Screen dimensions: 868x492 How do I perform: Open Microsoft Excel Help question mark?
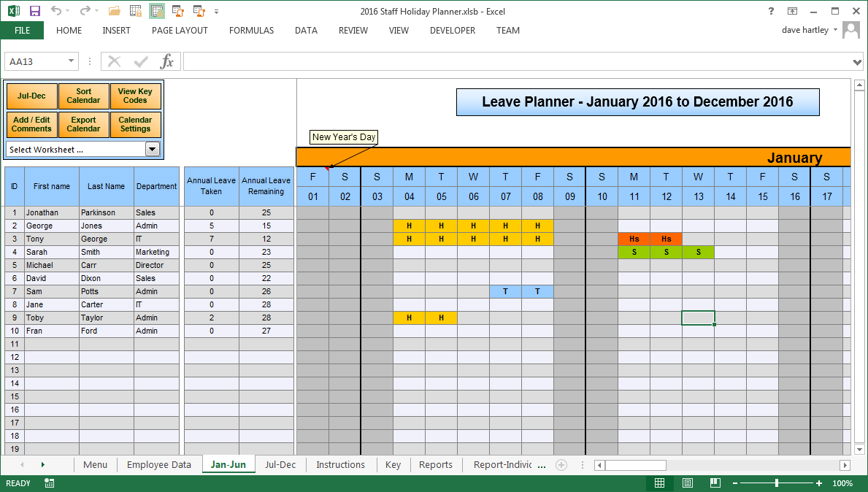[x=771, y=11]
